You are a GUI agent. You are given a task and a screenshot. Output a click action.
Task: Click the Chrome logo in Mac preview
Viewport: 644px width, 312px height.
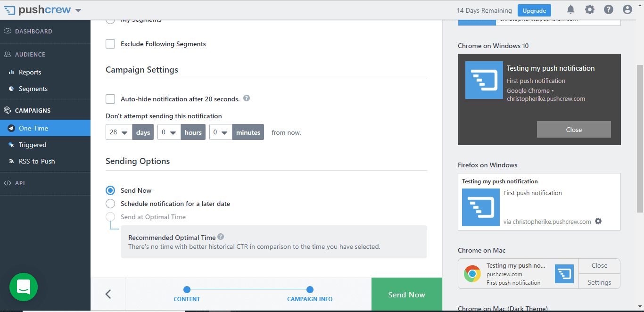click(x=472, y=274)
